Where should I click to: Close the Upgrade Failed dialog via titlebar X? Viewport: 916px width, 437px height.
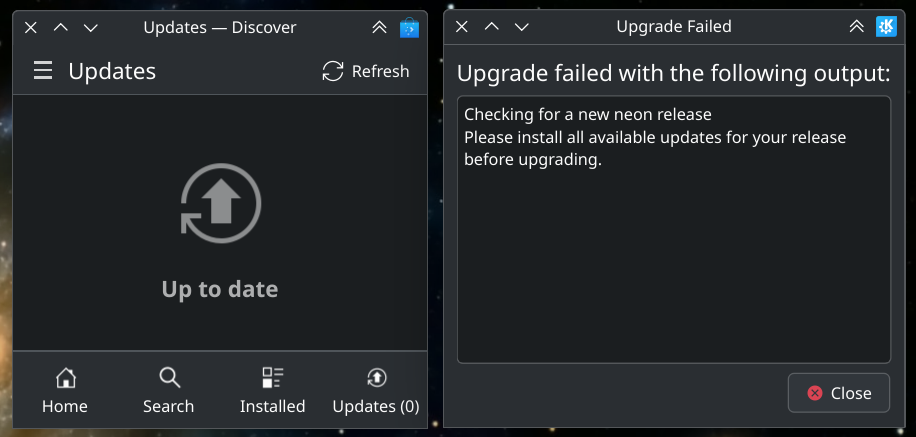pyautogui.click(x=461, y=27)
